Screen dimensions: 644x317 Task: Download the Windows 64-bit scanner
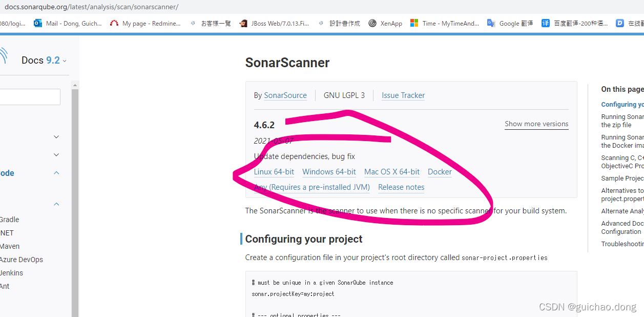329,172
